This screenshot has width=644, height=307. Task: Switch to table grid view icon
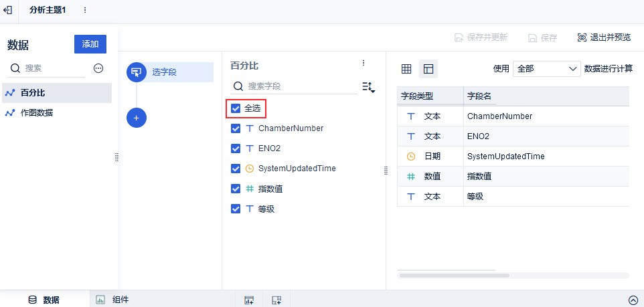(406, 69)
